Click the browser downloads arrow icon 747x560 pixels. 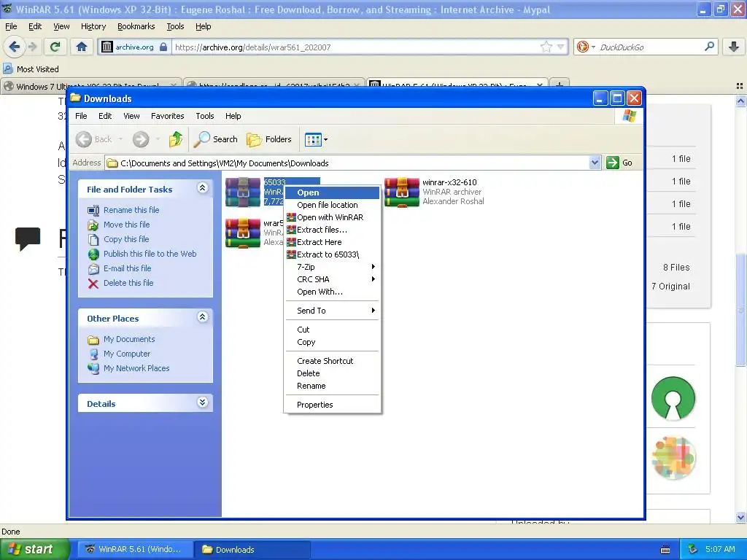(734, 47)
